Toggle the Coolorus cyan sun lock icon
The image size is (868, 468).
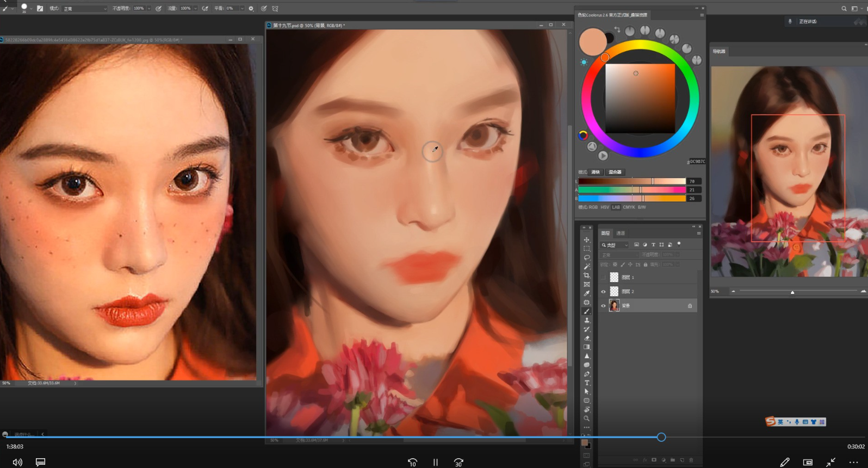click(584, 63)
